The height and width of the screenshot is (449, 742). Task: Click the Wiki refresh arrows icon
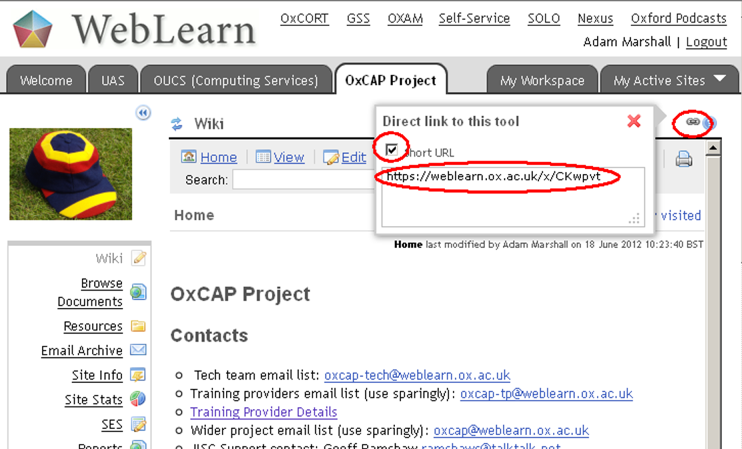coord(177,124)
